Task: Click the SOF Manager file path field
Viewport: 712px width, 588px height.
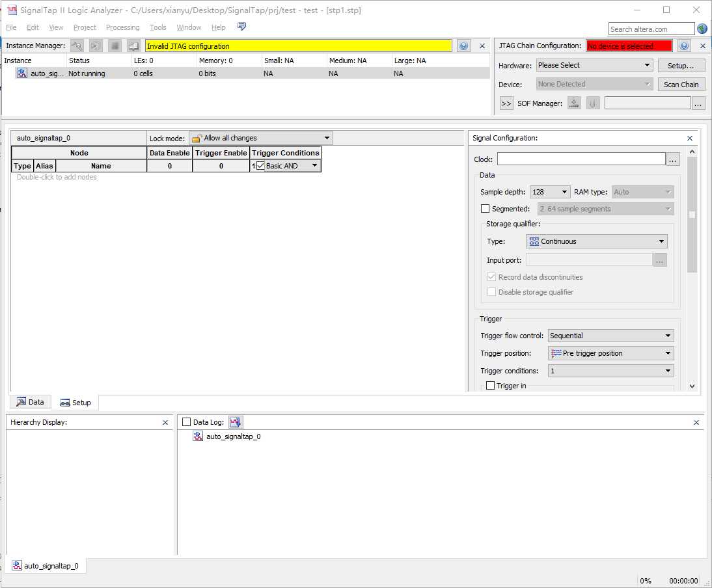Action: pos(648,103)
